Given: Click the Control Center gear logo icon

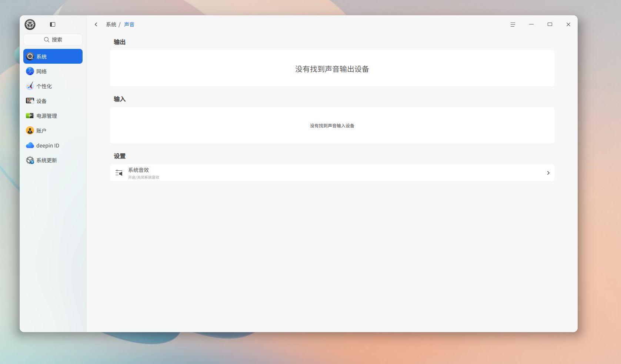Looking at the screenshot, I should click(x=30, y=24).
